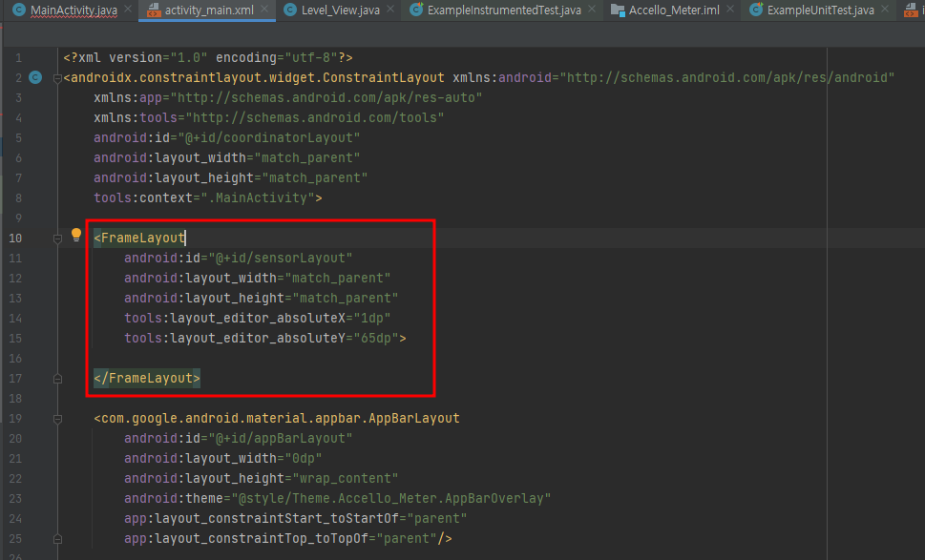Click the "@+id/sensorLayout" id value
925x560 pixels.
[x=281, y=258]
